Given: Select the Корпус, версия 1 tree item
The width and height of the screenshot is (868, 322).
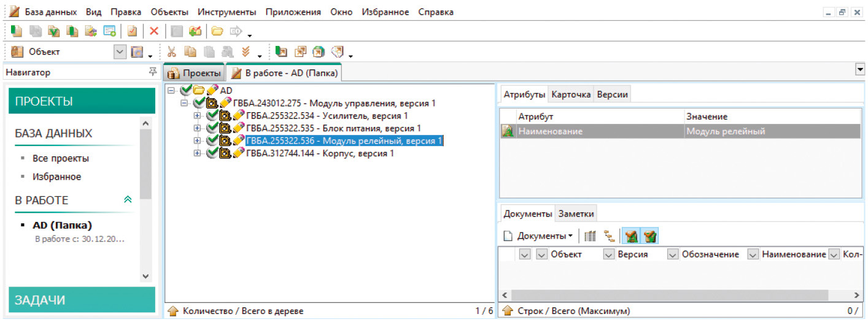Looking at the screenshot, I should 319,153.
